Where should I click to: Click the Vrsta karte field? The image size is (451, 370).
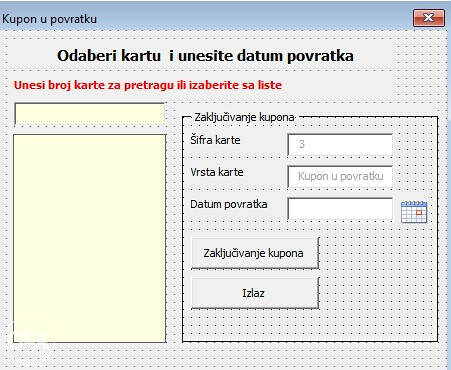point(340,176)
